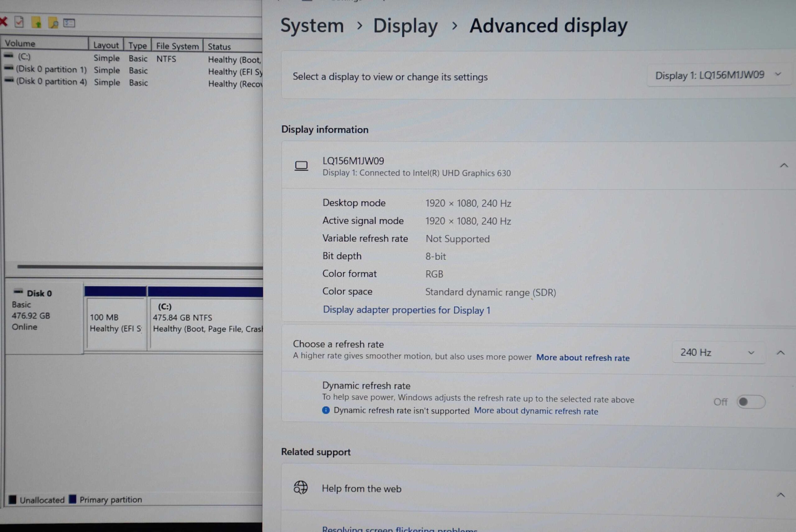Click the globe icon for web help
796x532 pixels.
[300, 488]
